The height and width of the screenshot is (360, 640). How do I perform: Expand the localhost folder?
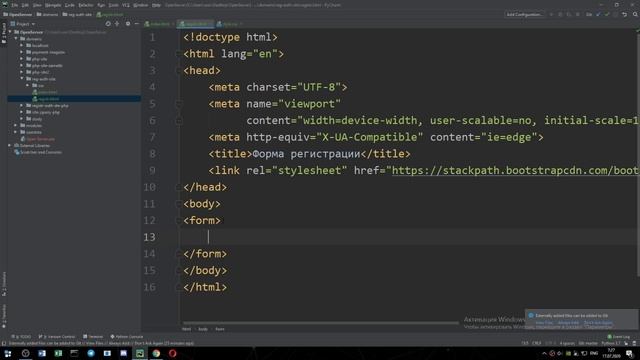[x=22, y=45]
